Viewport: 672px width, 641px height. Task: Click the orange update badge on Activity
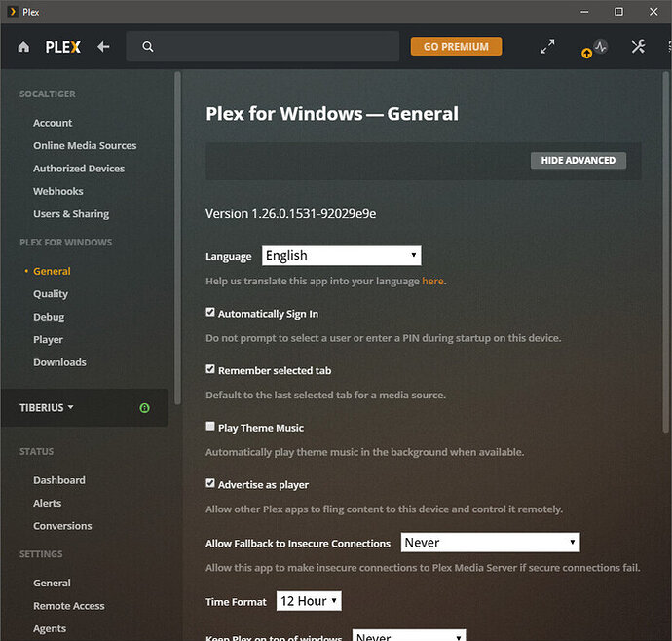(x=586, y=54)
